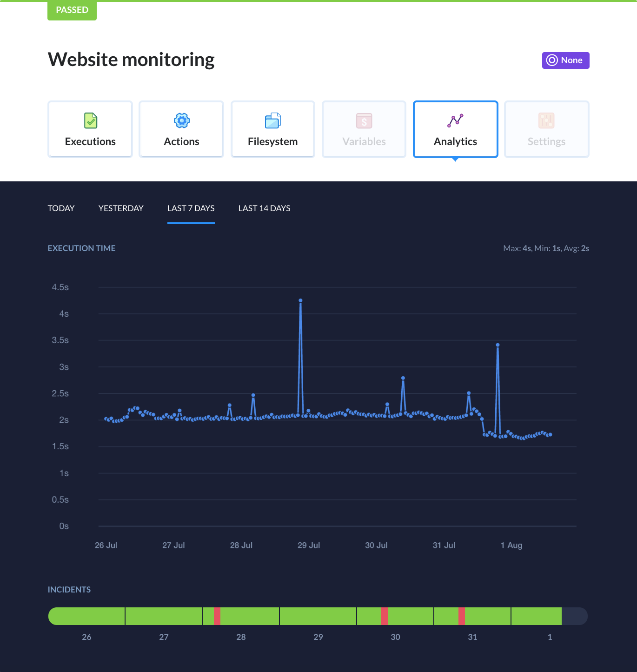
Task: Click the green incidents segment above 29
Action: pos(318,616)
